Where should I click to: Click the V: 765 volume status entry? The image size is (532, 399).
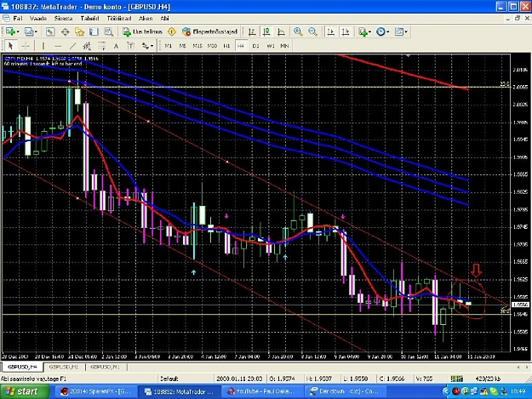(x=423, y=379)
